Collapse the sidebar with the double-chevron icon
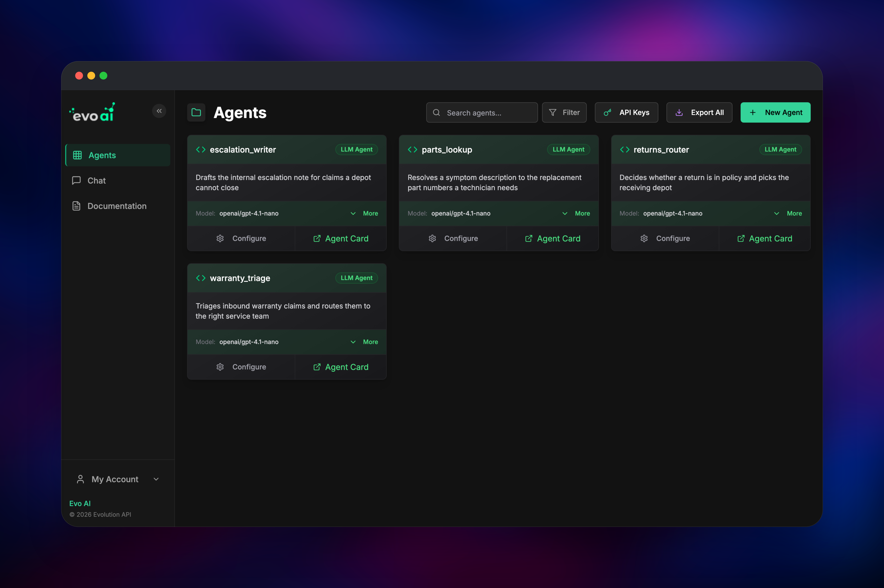 [159, 111]
